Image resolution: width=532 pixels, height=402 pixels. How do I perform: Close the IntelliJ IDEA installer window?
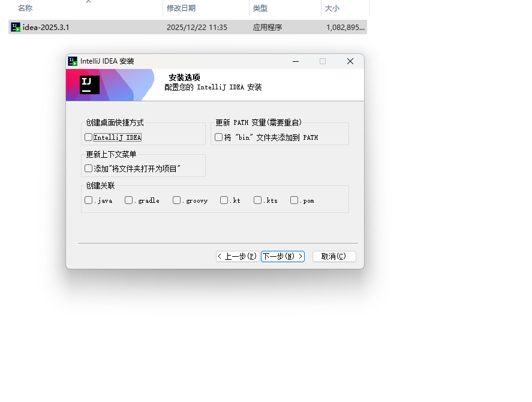pos(350,61)
